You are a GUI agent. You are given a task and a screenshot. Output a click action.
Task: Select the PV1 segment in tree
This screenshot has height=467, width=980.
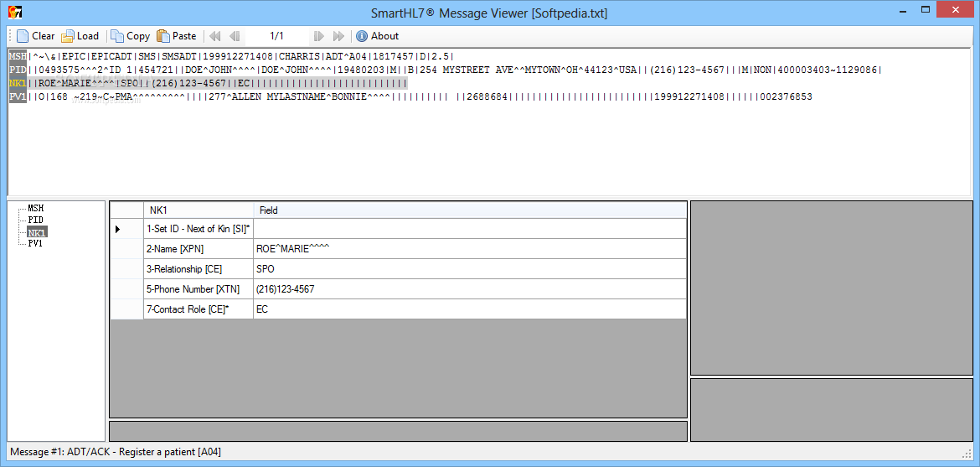(36, 243)
